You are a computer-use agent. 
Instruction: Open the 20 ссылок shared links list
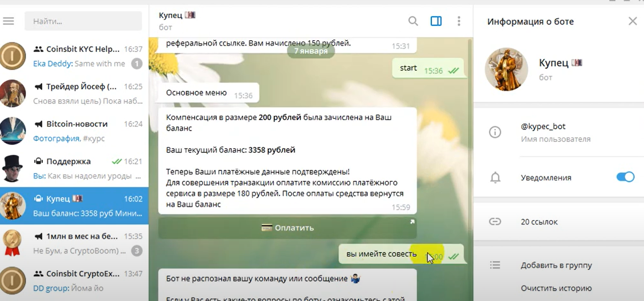(538, 221)
